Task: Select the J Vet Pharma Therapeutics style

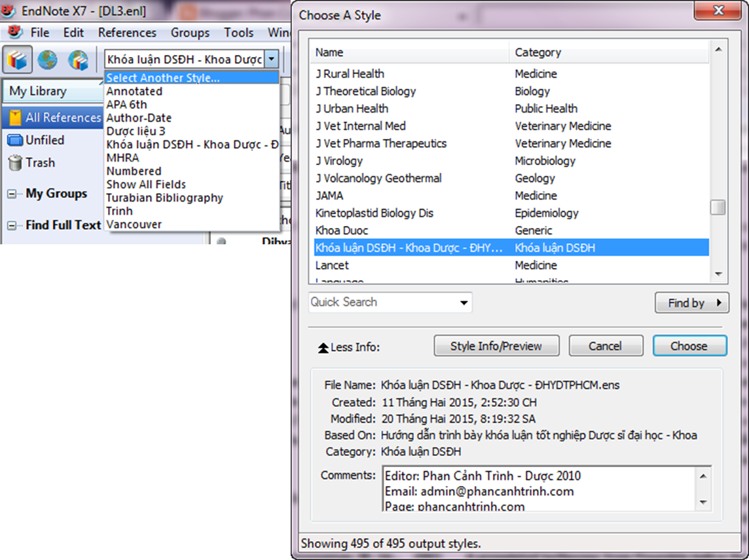Action: [511, 144]
